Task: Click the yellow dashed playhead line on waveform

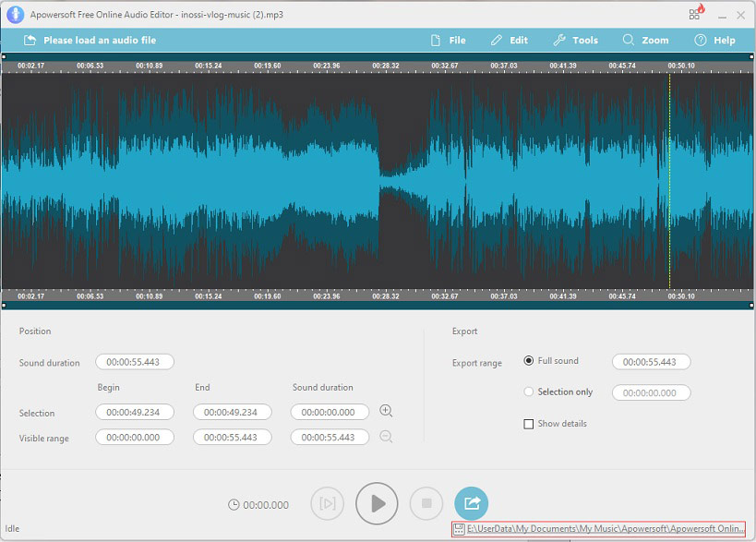Action: [x=669, y=181]
